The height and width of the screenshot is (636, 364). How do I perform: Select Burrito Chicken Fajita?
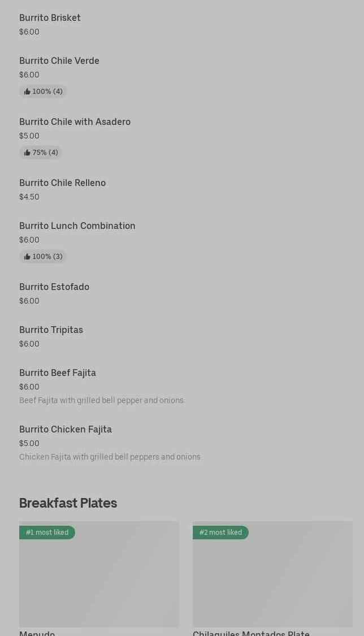click(x=66, y=430)
